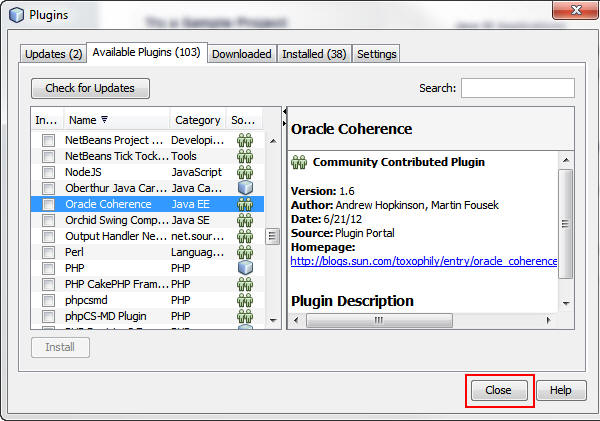Viewport: 600px width, 421px height.
Task: Click the splitter expand-right arrow
Action: (284, 123)
